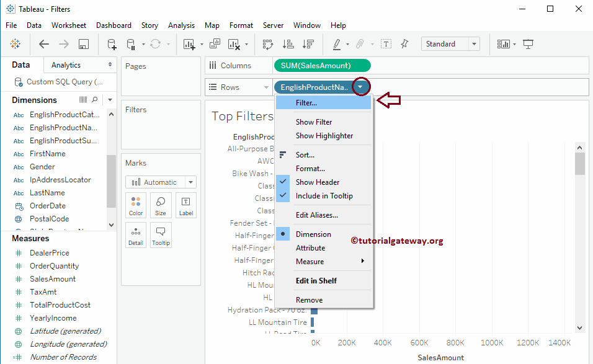Click the Undo arrow in the toolbar
The width and height of the screenshot is (593, 364).
(x=43, y=43)
